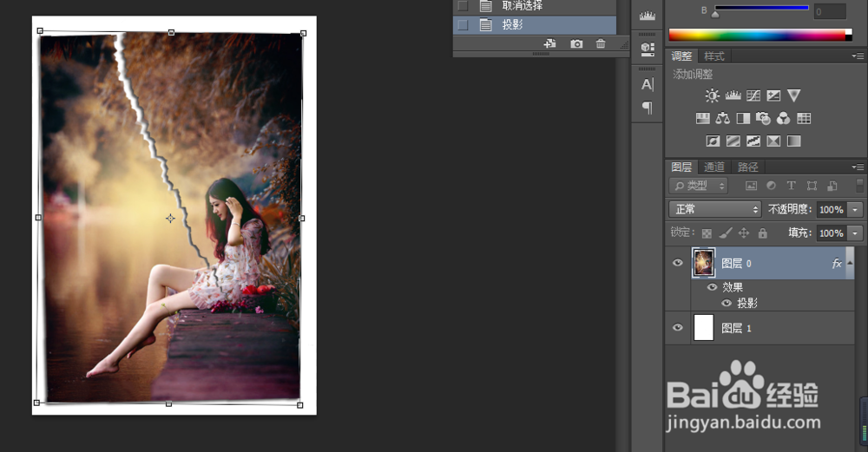
Task: Open the Paragraph panel (¶ icon)
Action: 648,108
